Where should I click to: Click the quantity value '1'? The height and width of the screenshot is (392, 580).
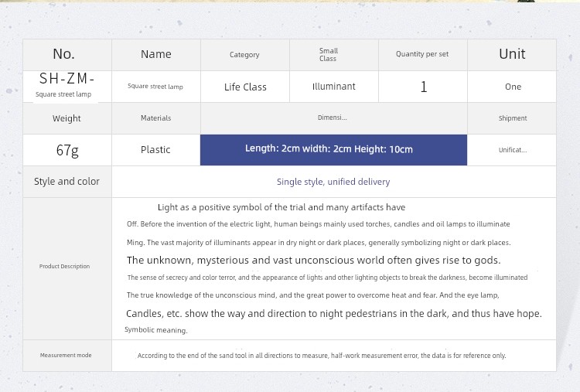(x=424, y=87)
